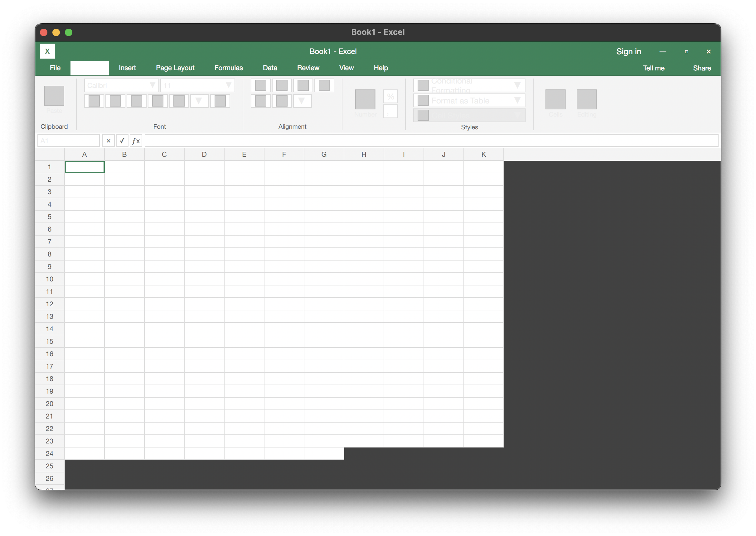The width and height of the screenshot is (756, 536).
Task: Open the Formulas tab
Action: [229, 68]
